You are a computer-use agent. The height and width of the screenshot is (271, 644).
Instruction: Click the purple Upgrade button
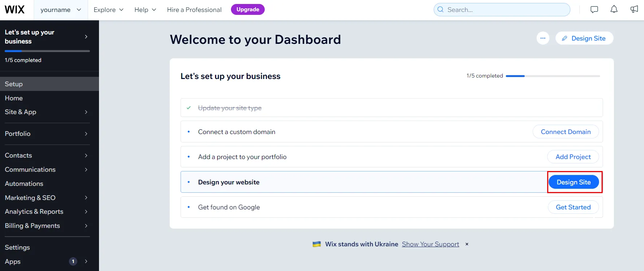(x=248, y=9)
